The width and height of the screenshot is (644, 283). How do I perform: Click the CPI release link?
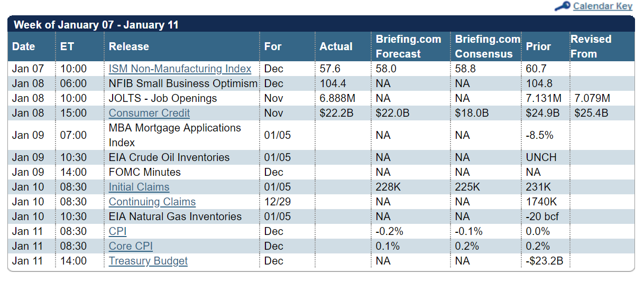[x=117, y=231]
